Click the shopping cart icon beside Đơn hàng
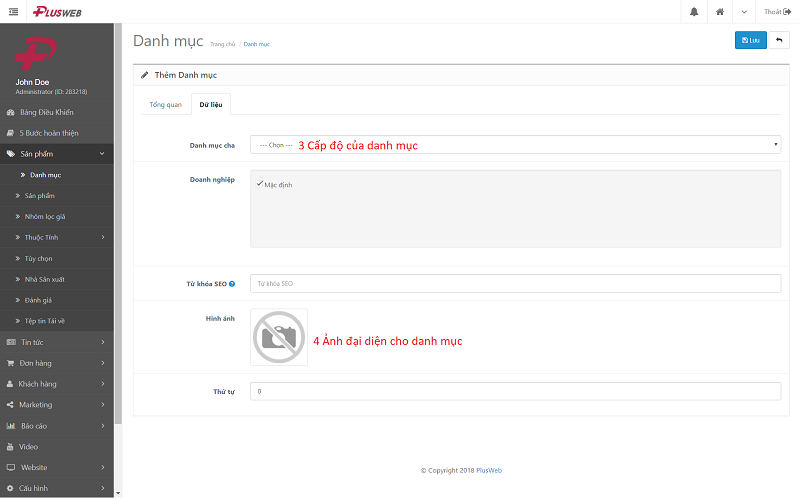 point(10,363)
